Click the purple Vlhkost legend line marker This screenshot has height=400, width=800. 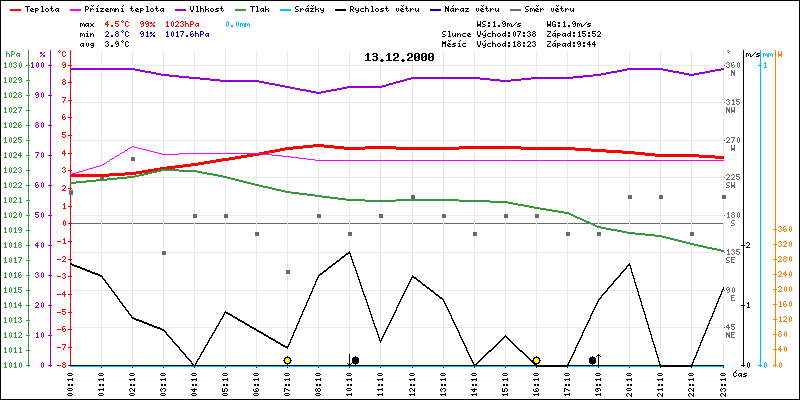177,8
